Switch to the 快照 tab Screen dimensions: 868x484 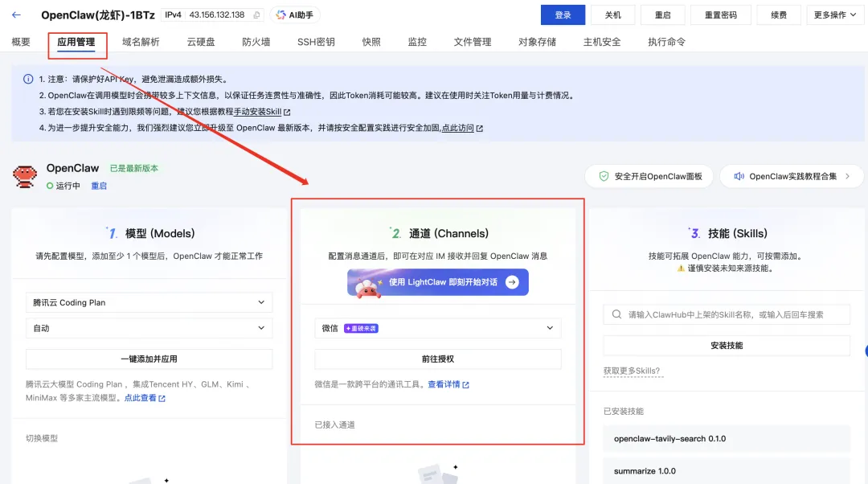(x=371, y=42)
